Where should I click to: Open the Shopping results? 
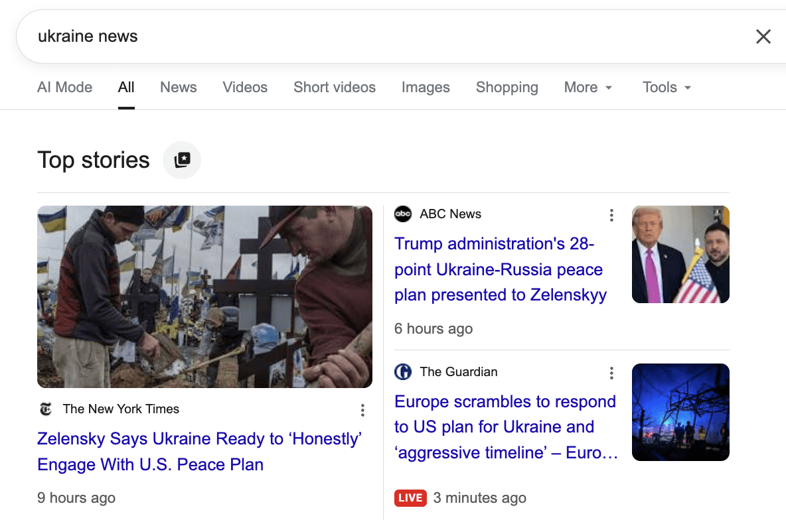tap(507, 87)
